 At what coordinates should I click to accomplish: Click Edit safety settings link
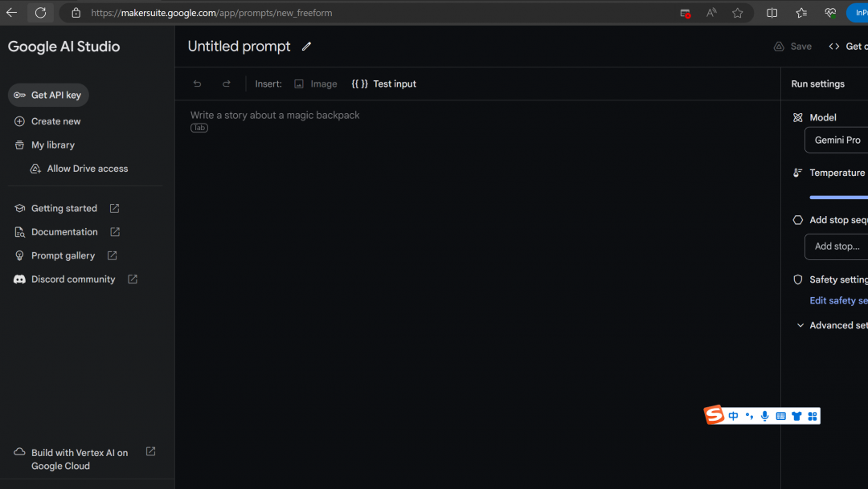click(x=838, y=300)
